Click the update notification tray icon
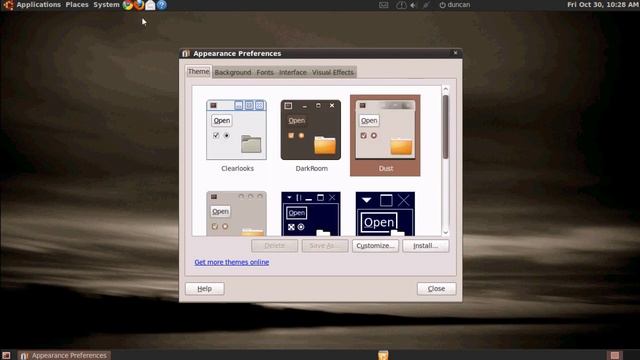Screen dimensions: 640x360 coord(401,5)
